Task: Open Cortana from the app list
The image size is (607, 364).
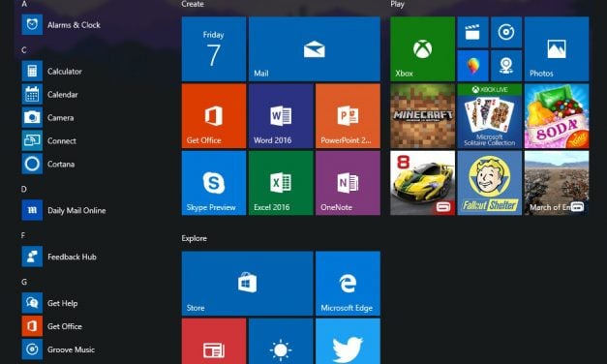Action: pyautogui.click(x=48, y=165)
